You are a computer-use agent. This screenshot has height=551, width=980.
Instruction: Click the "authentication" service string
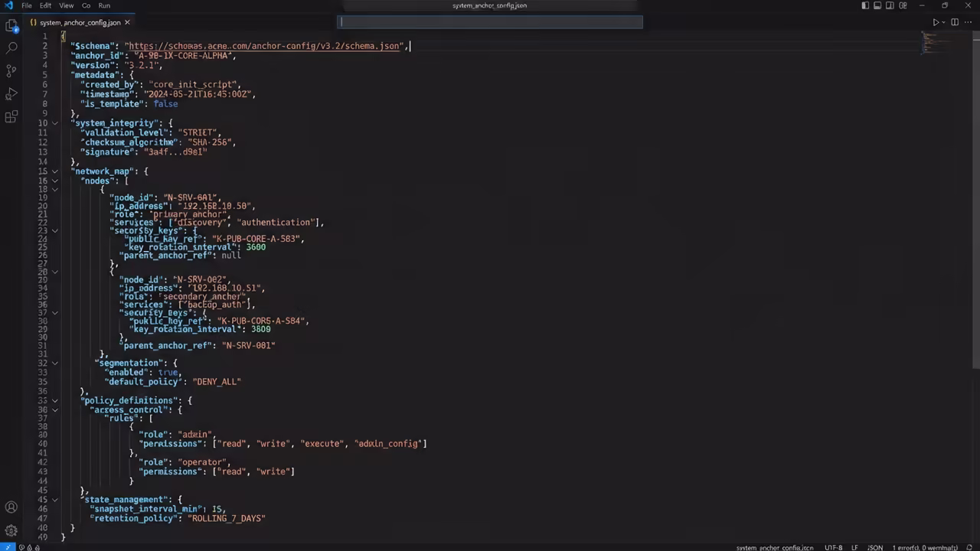point(276,222)
